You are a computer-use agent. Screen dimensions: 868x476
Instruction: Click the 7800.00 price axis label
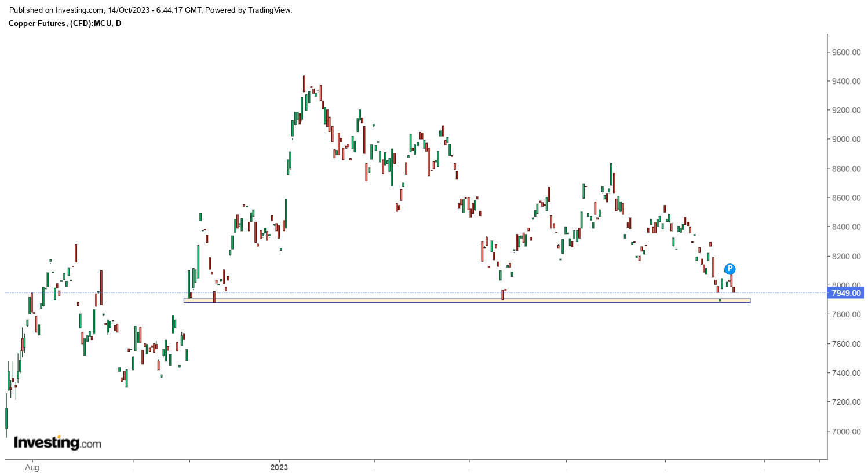pos(846,314)
